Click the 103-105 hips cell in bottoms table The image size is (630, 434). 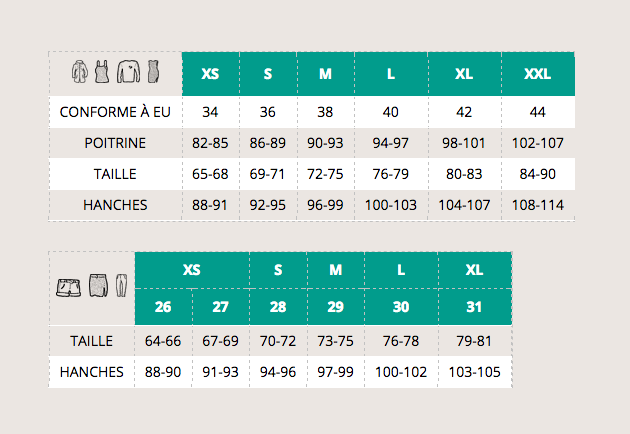[475, 372]
